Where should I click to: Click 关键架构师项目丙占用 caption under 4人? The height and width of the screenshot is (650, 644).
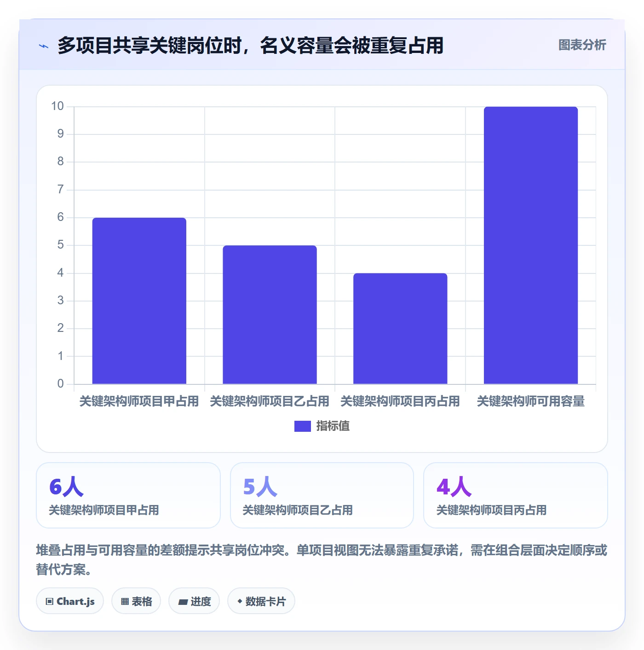(491, 510)
